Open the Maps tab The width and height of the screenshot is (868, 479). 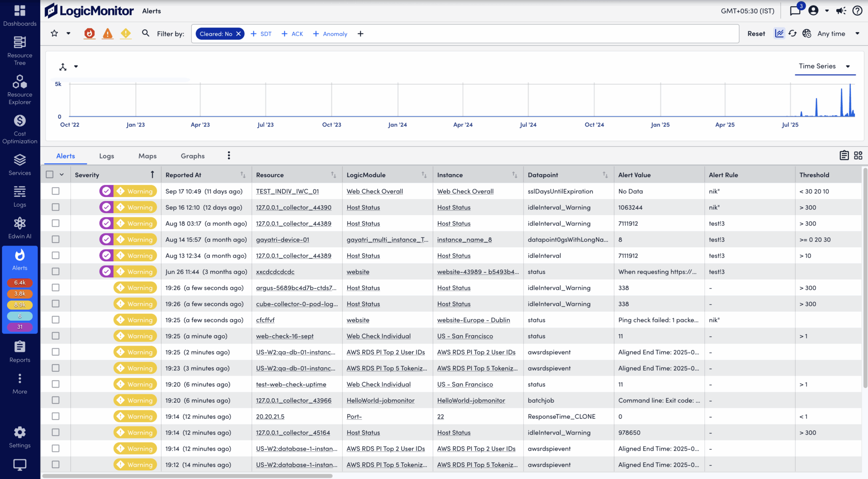tap(147, 155)
